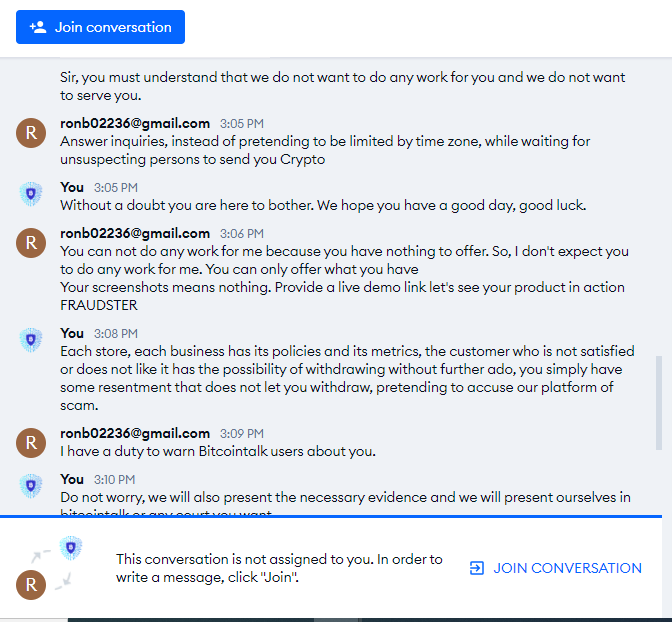
Task: Click the shield avatar at 3:08 PM reply
Action: pyautogui.click(x=31, y=340)
